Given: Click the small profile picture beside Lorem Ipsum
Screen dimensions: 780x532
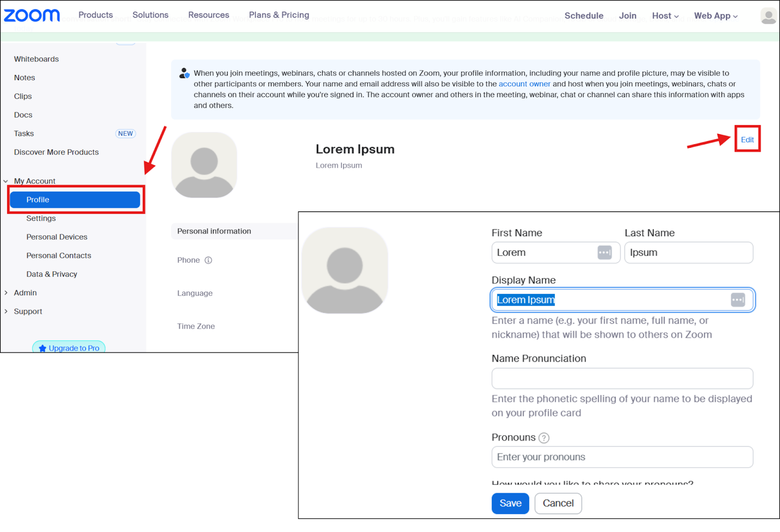Looking at the screenshot, I should click(204, 165).
